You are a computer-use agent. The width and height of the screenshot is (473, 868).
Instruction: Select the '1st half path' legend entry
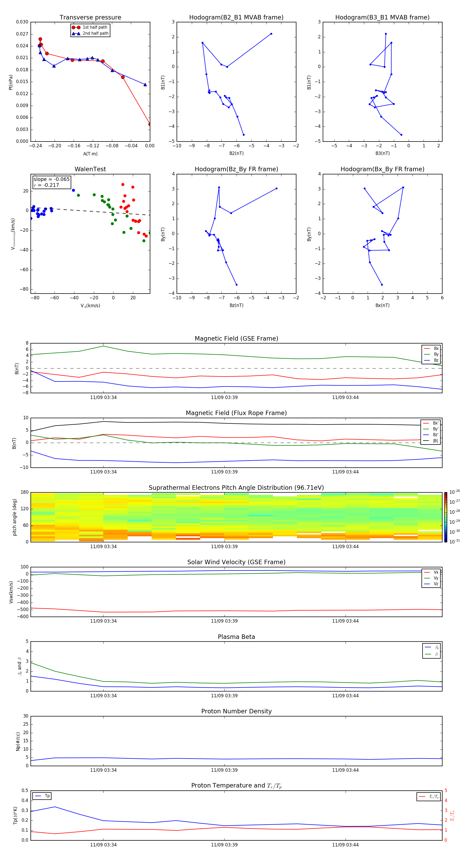pos(90,27)
